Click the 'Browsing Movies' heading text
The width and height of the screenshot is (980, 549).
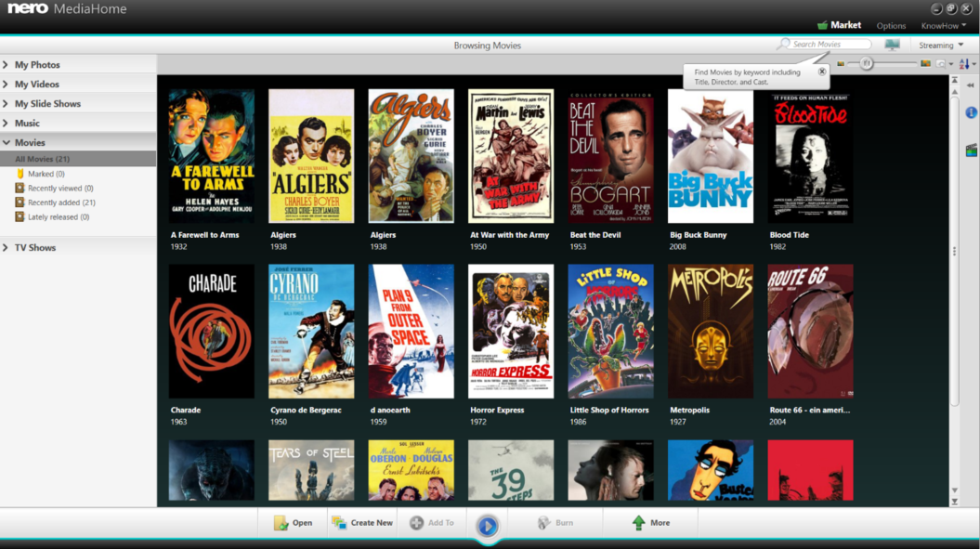tap(488, 45)
